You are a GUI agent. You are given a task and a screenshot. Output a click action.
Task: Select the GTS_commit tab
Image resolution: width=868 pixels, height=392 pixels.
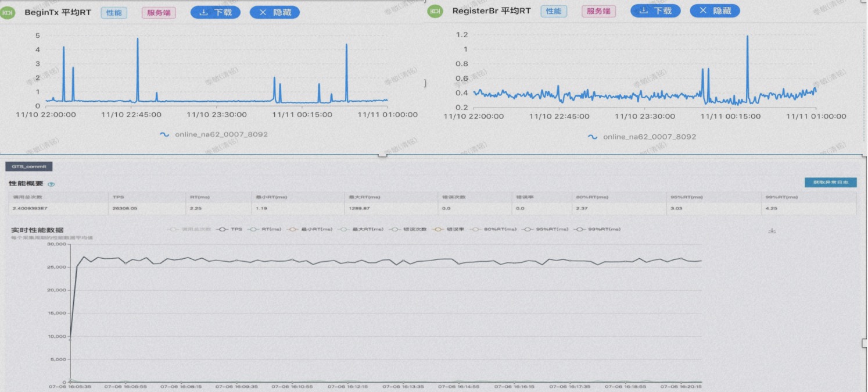point(29,166)
